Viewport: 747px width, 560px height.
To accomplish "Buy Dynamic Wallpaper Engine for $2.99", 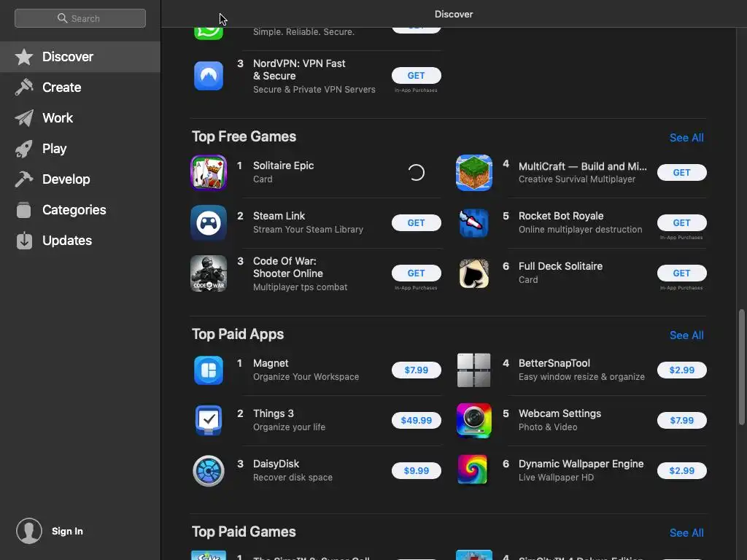I will [x=682, y=471].
